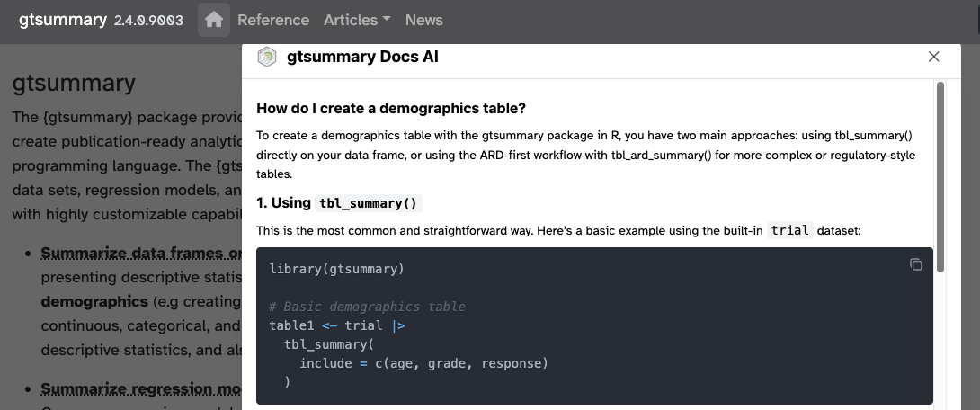Open the "Summarize regression" link
Image resolution: width=980 pixels, height=410 pixels.
point(140,389)
